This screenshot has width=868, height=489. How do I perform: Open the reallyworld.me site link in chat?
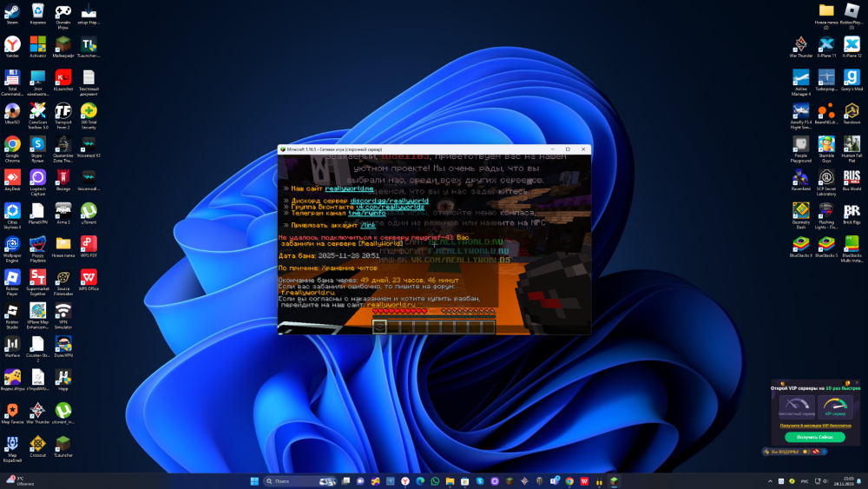[x=349, y=188]
